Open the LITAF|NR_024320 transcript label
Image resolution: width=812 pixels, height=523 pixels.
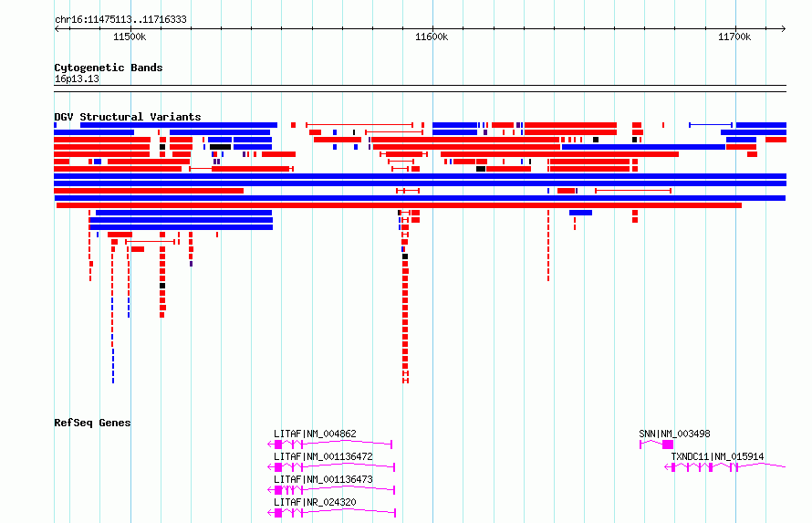pyautogui.click(x=315, y=502)
